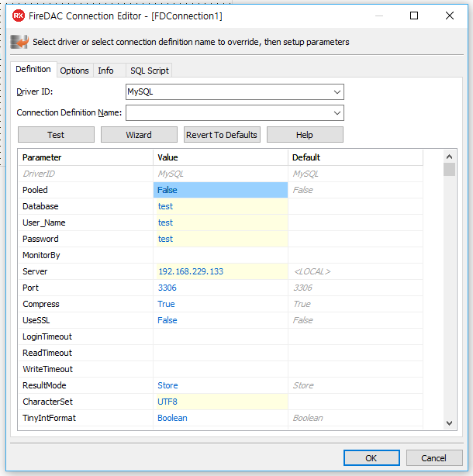473x476 pixels.
Task: Click the Database value test
Action: click(x=220, y=206)
